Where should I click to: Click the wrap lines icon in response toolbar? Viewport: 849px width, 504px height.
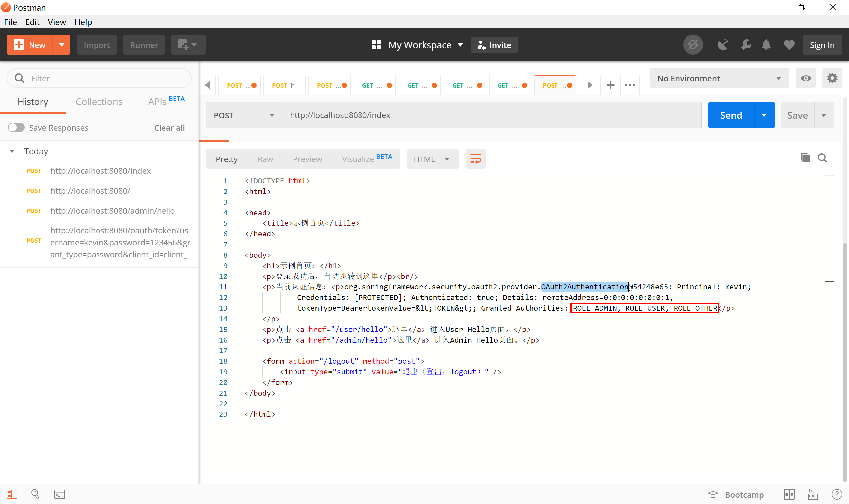coord(475,159)
